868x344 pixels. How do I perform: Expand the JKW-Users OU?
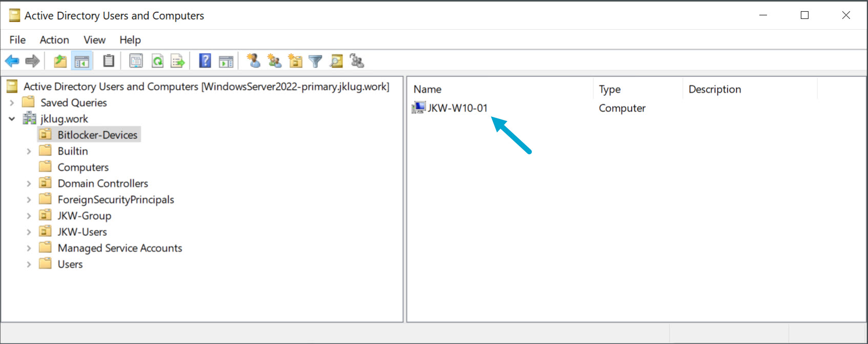pyautogui.click(x=29, y=232)
